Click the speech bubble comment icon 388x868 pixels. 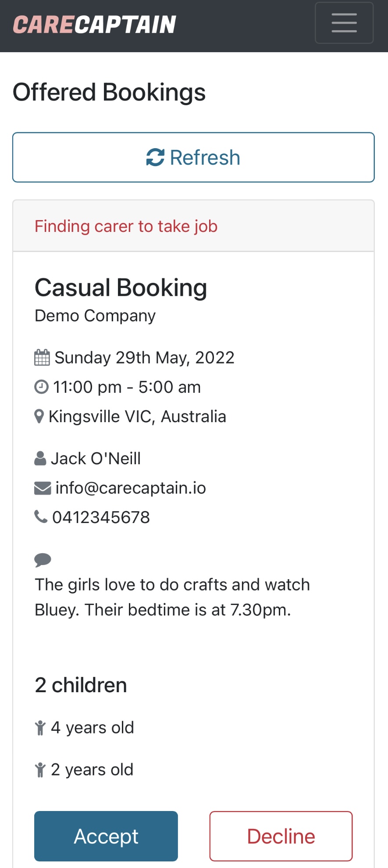[43, 560]
